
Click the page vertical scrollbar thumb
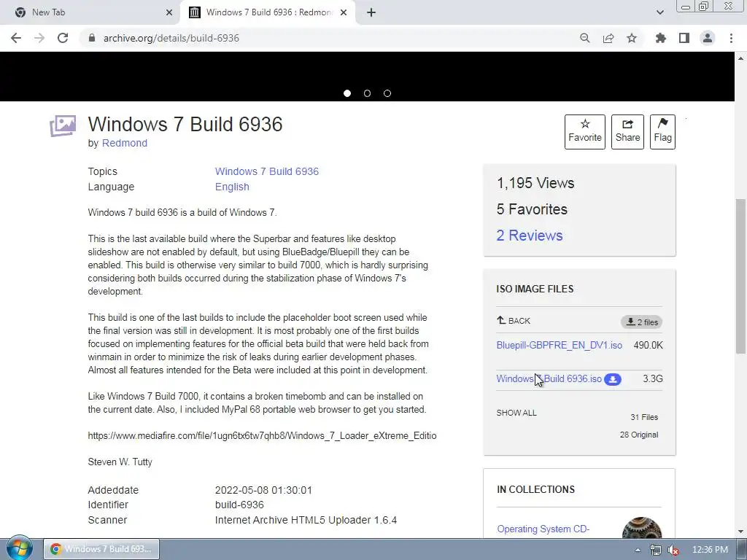pos(741,276)
